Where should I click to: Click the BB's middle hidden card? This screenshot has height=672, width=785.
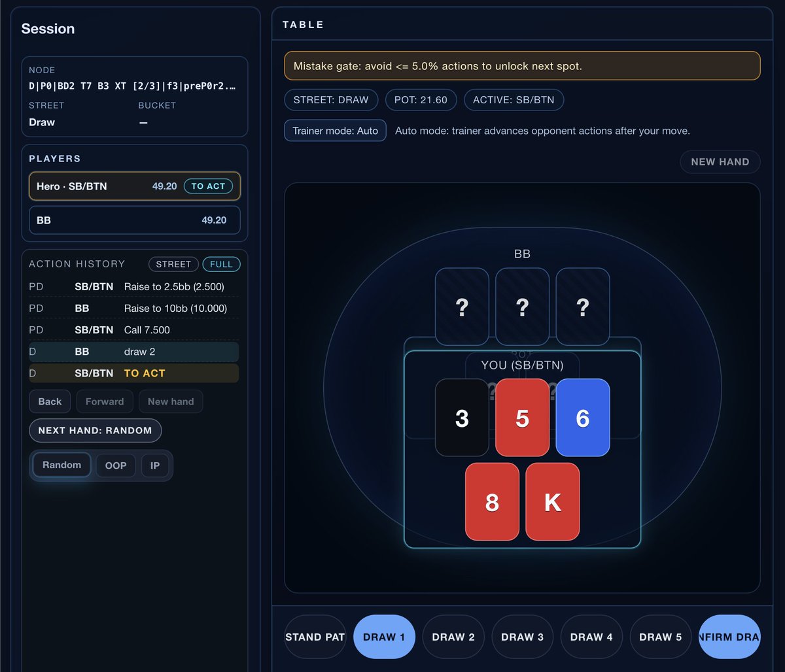coord(522,307)
